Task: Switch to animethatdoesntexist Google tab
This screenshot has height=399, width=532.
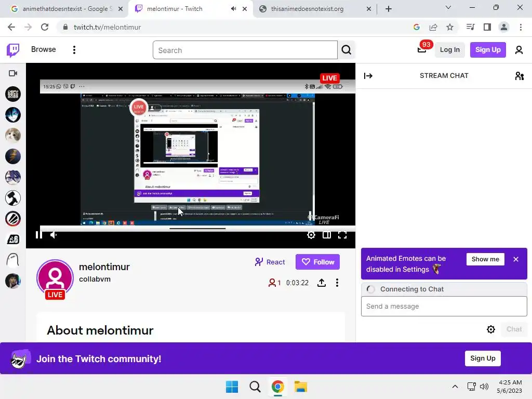Action: tap(66, 9)
